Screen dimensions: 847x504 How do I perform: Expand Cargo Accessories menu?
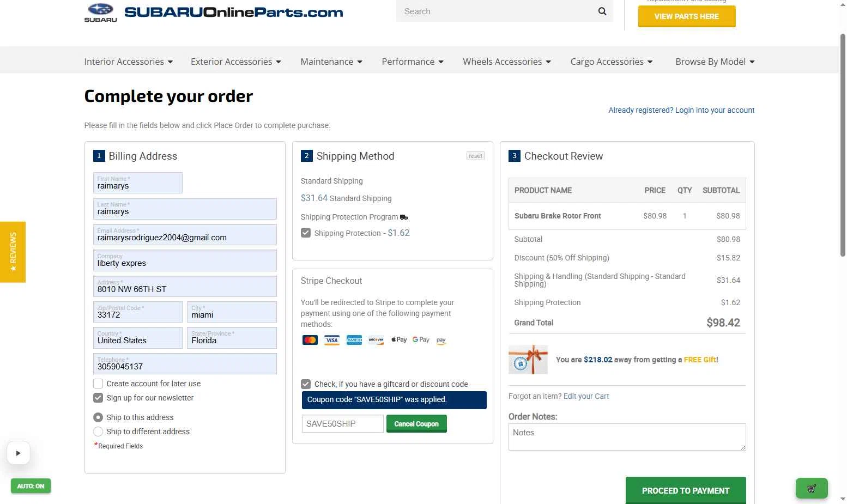(612, 62)
